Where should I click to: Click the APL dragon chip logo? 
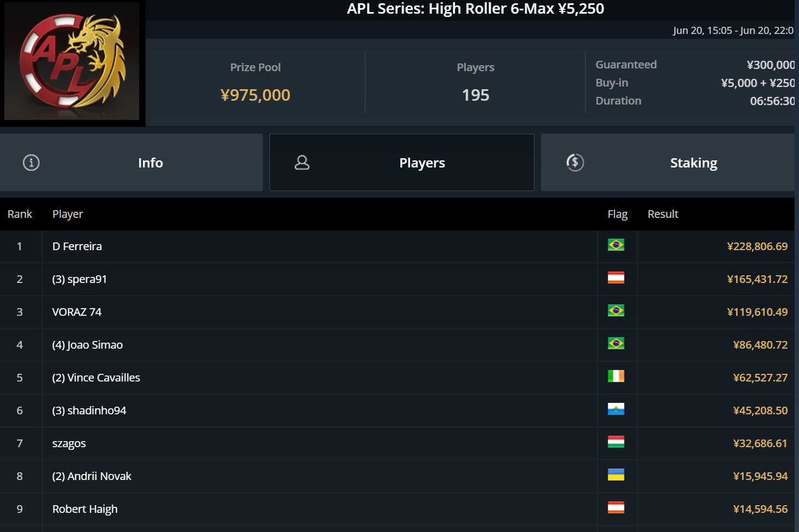pos(72,61)
